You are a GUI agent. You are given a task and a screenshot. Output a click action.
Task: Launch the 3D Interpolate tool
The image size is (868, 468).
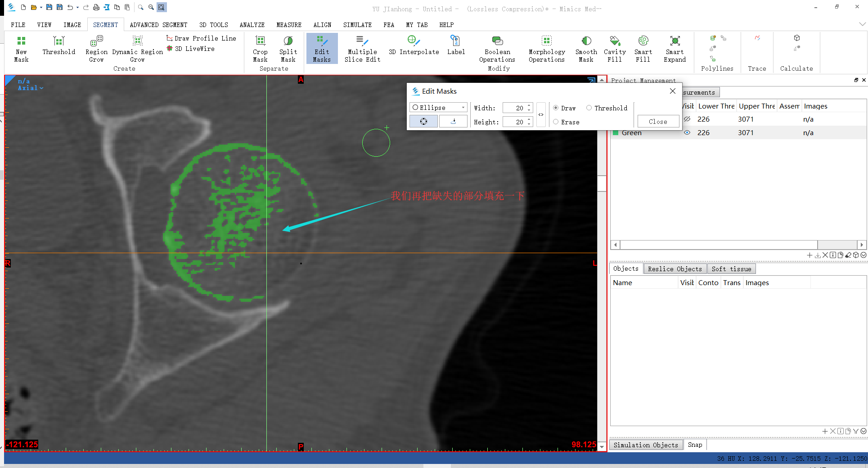tap(414, 45)
